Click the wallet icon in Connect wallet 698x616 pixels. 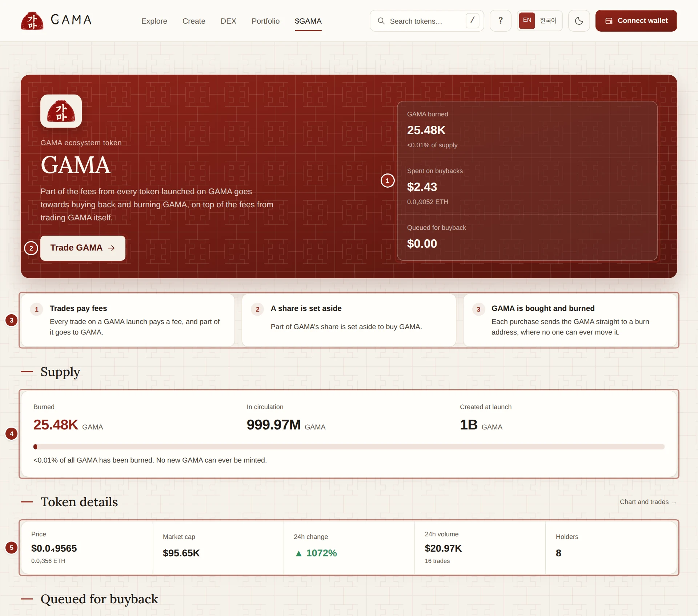tap(609, 21)
